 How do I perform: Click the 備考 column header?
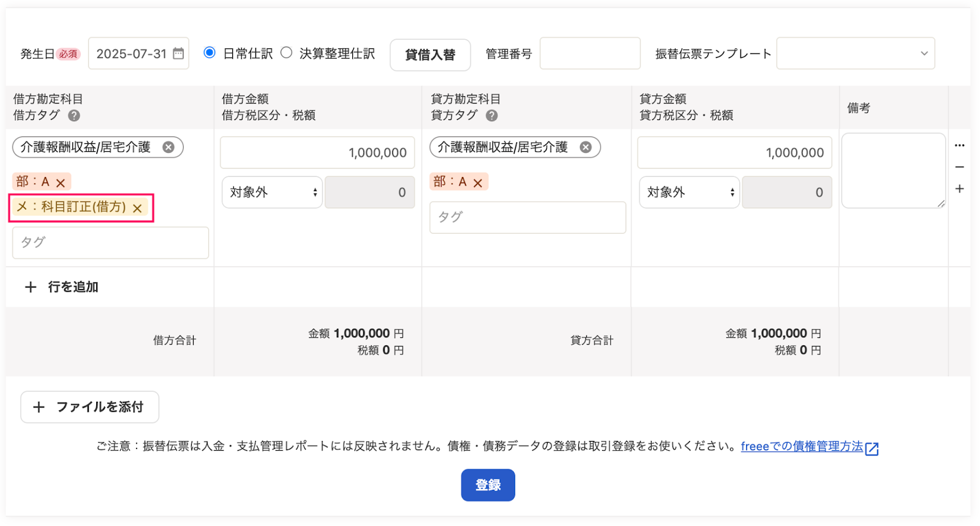click(858, 108)
